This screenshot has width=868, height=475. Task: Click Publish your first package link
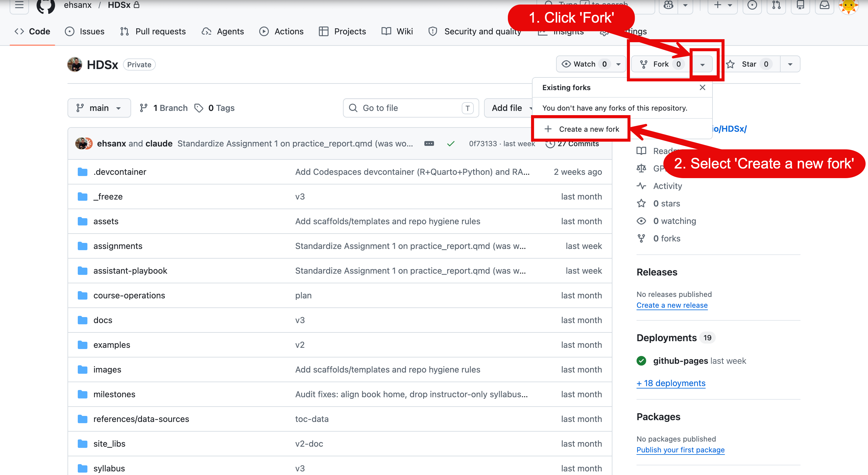(x=680, y=450)
